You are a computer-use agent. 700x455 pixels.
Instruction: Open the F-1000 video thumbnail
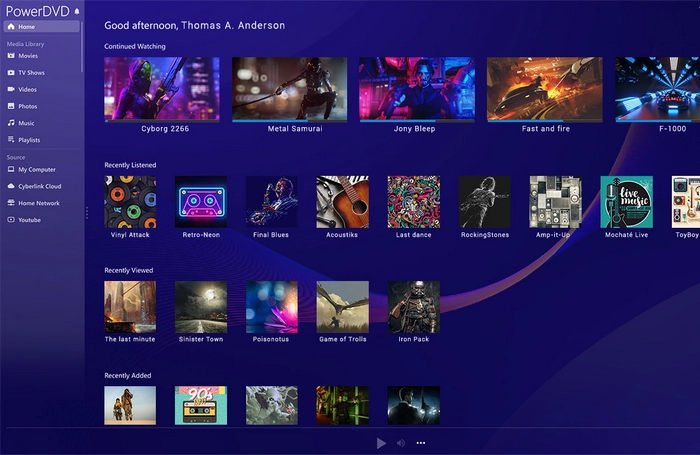(658, 88)
